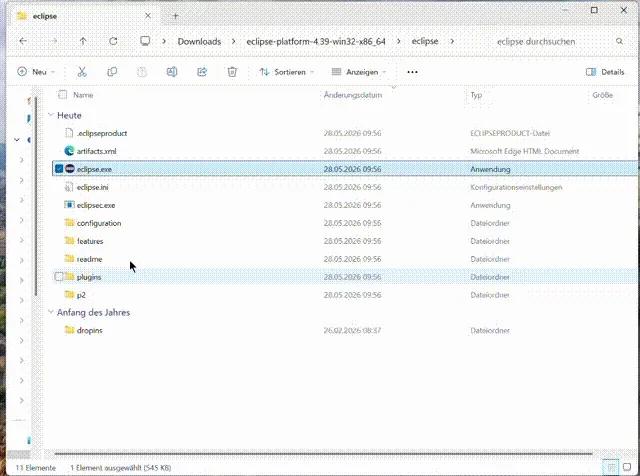Toggle the Details pane button

[605, 72]
